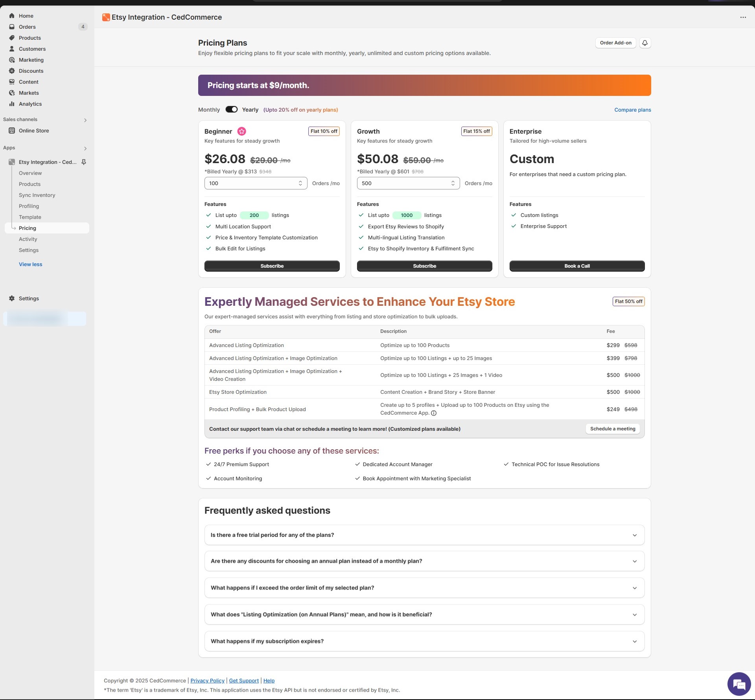Open Template page
Screen dimensions: 755x700
[30, 217]
